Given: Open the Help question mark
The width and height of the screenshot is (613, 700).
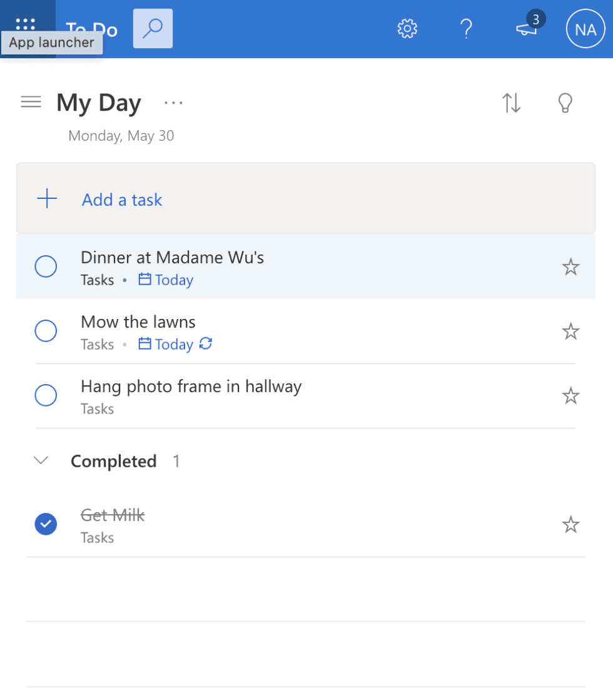Looking at the screenshot, I should point(466,29).
